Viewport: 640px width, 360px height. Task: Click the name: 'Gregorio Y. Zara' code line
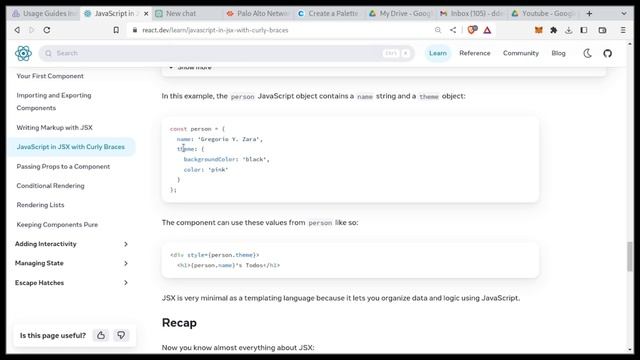(220, 139)
